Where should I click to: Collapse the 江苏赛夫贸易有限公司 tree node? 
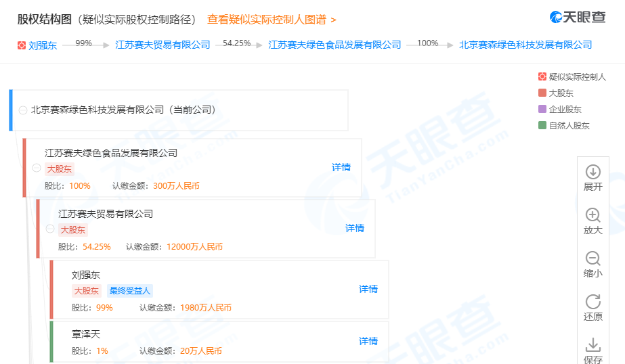coord(50,229)
